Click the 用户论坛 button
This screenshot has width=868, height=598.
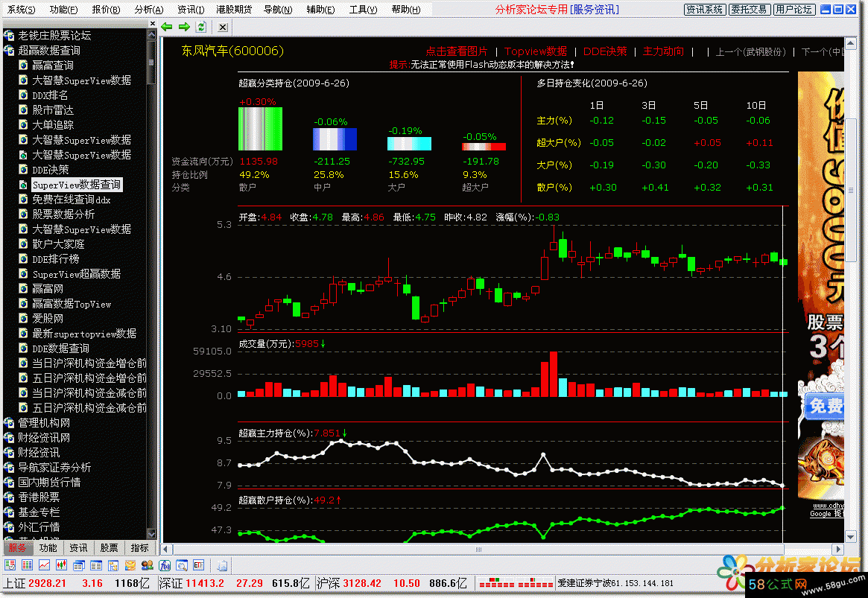click(793, 10)
